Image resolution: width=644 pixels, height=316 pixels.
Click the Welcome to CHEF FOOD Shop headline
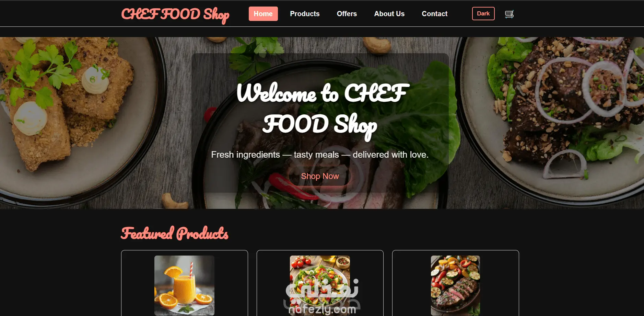[x=323, y=109]
